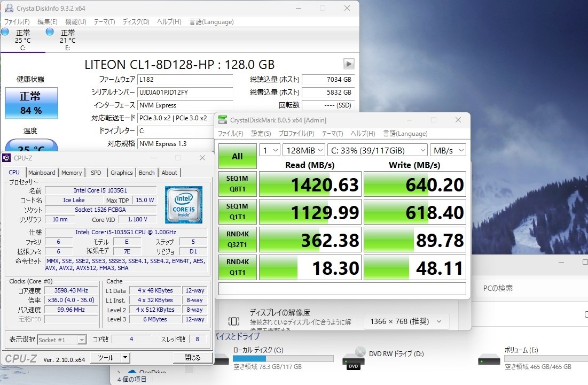The width and height of the screenshot is (588, 385).
Task: Open the Bench tab in CPU-Z
Action: point(147,173)
